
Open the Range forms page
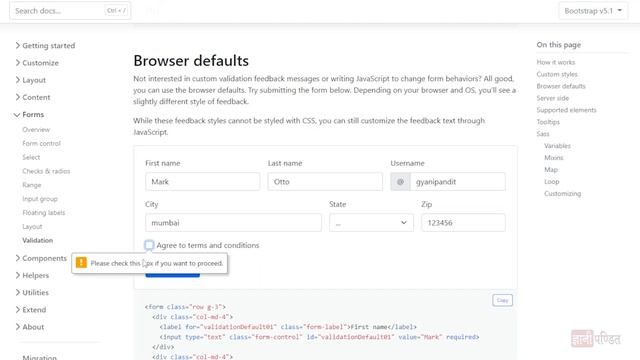(31, 185)
